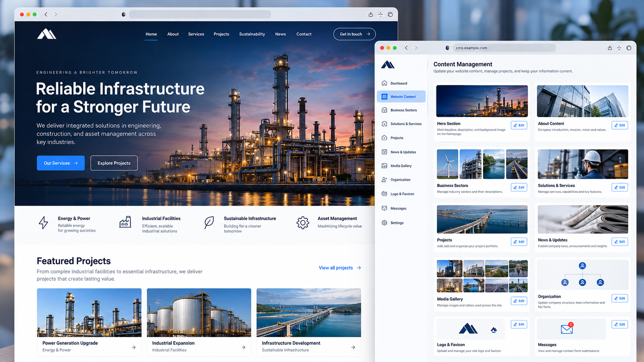Screen dimensions: 644x362
Task: Click Industrial Expansion project image
Action: [x=199, y=313]
